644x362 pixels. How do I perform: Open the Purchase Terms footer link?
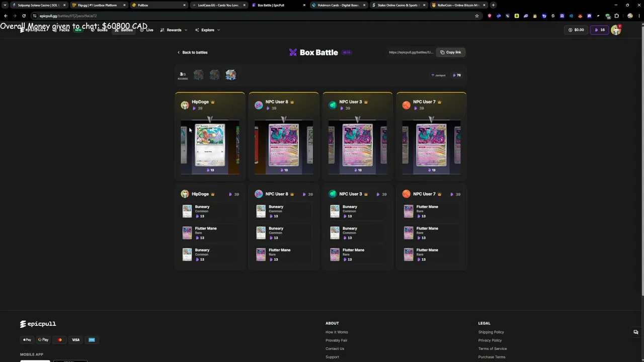tap(492, 357)
